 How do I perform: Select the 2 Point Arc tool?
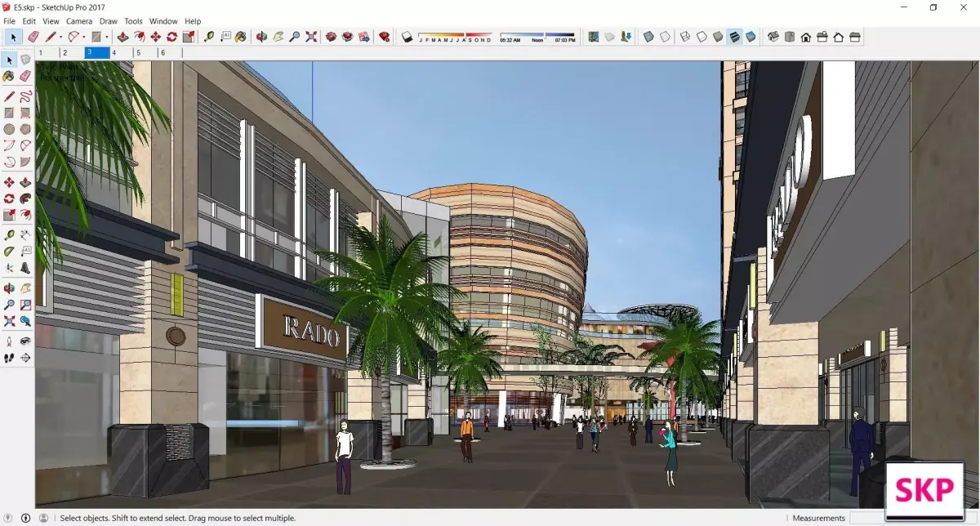(x=25, y=145)
